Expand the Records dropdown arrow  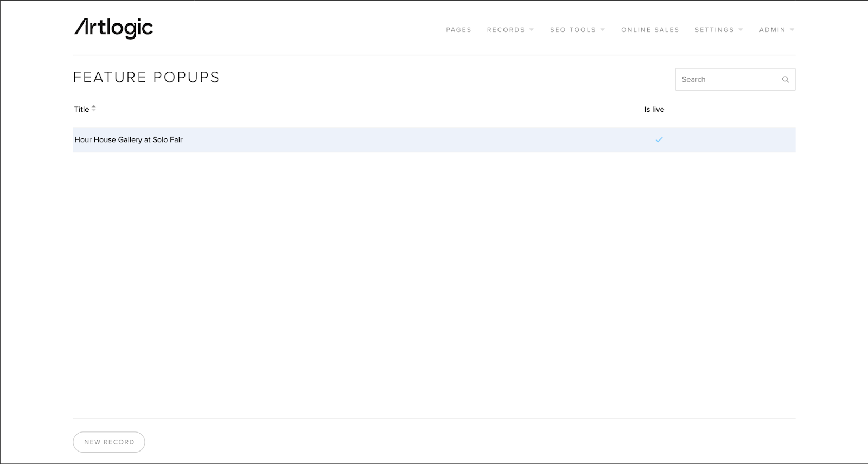pos(532,30)
